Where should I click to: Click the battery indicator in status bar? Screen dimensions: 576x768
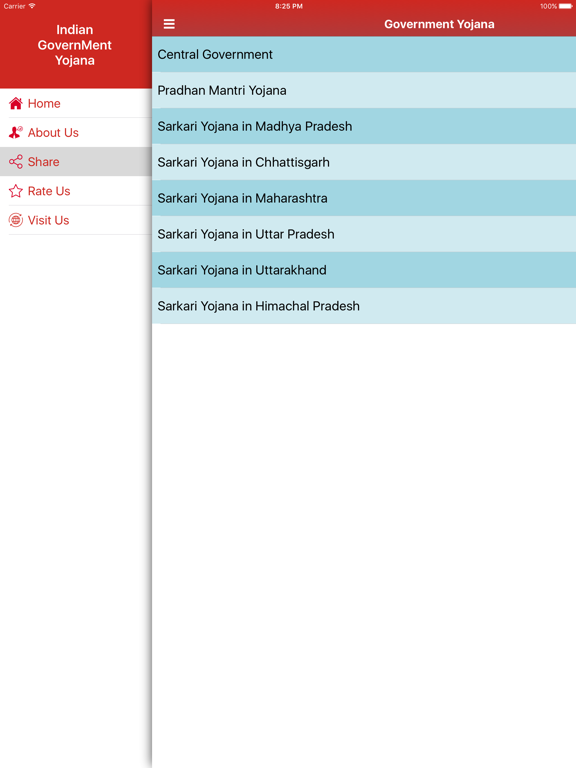565,6
